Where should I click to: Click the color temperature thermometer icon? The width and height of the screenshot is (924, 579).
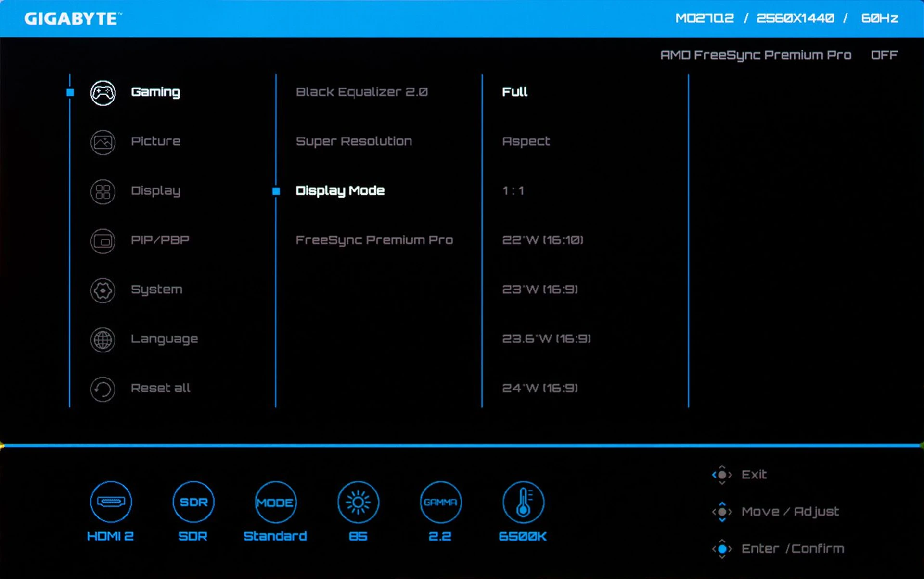tap(523, 502)
